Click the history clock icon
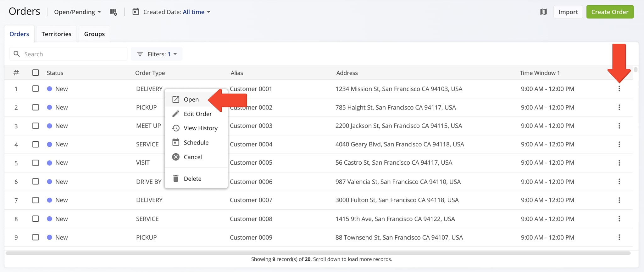This screenshot has height=272, width=644. click(176, 128)
